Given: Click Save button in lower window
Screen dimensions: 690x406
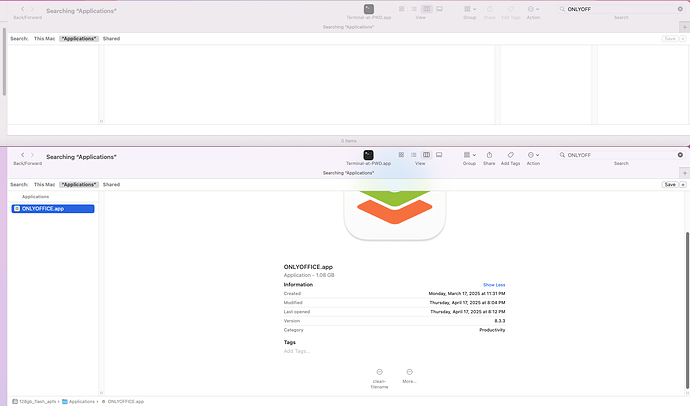Looking at the screenshot, I should tap(670, 185).
